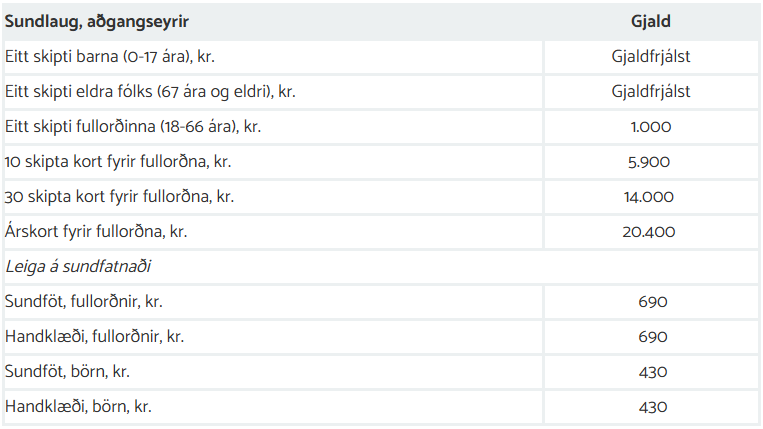Select the 'Sundföt, börn' row label
This screenshot has height=429, width=763.
pos(67,372)
